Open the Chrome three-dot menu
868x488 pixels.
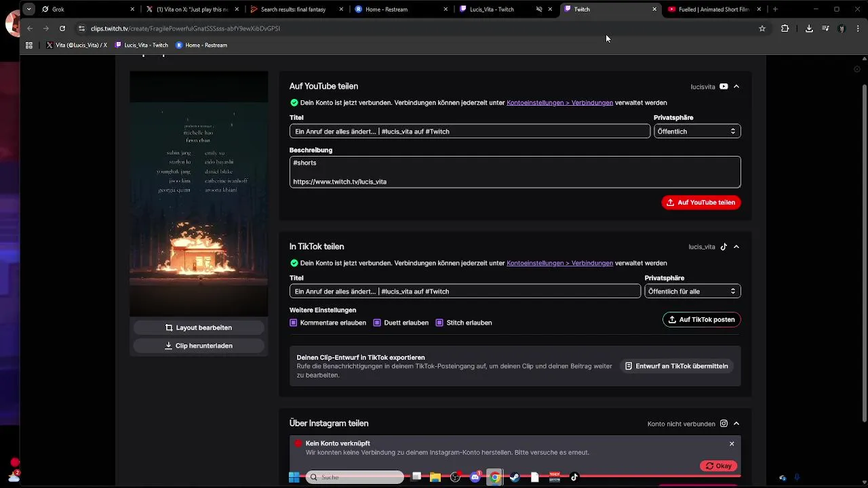tap(858, 28)
